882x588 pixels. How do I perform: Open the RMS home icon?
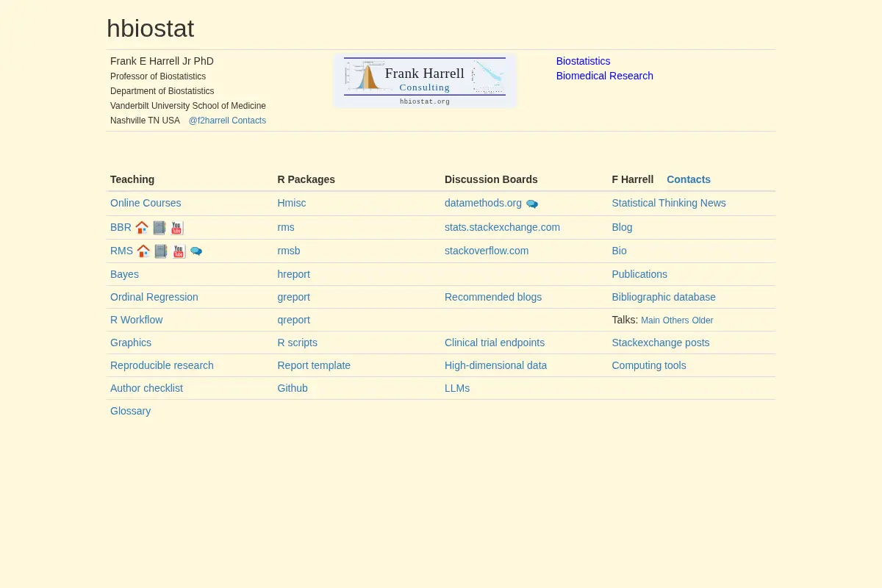pos(143,251)
